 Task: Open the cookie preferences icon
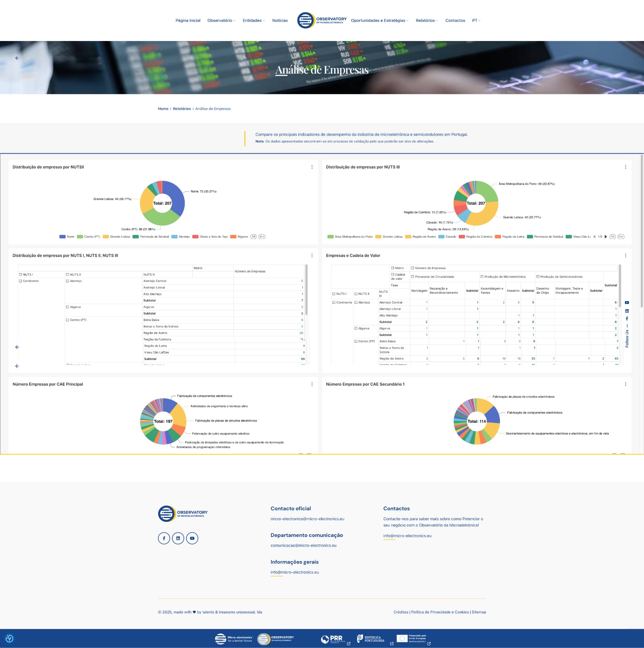(9, 638)
